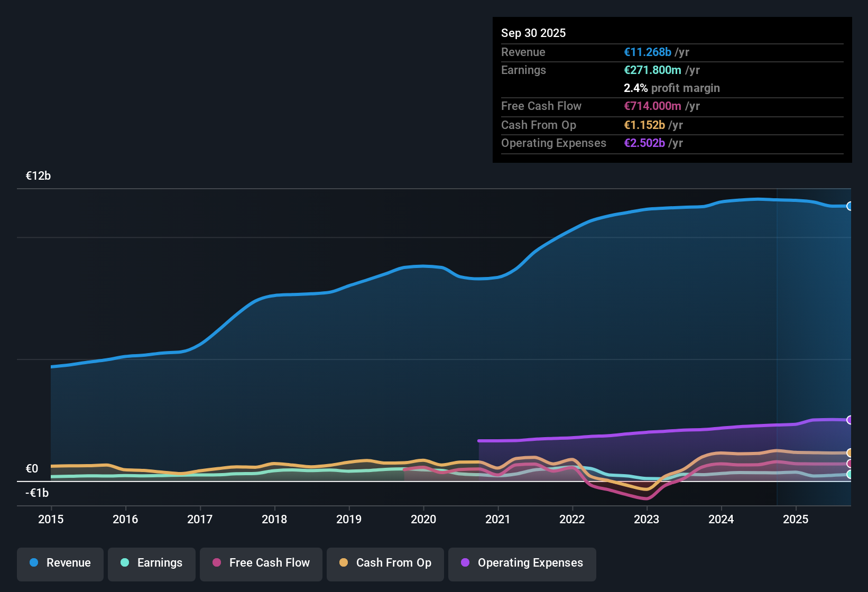Hide the Free Cash Flow line

[261, 563]
